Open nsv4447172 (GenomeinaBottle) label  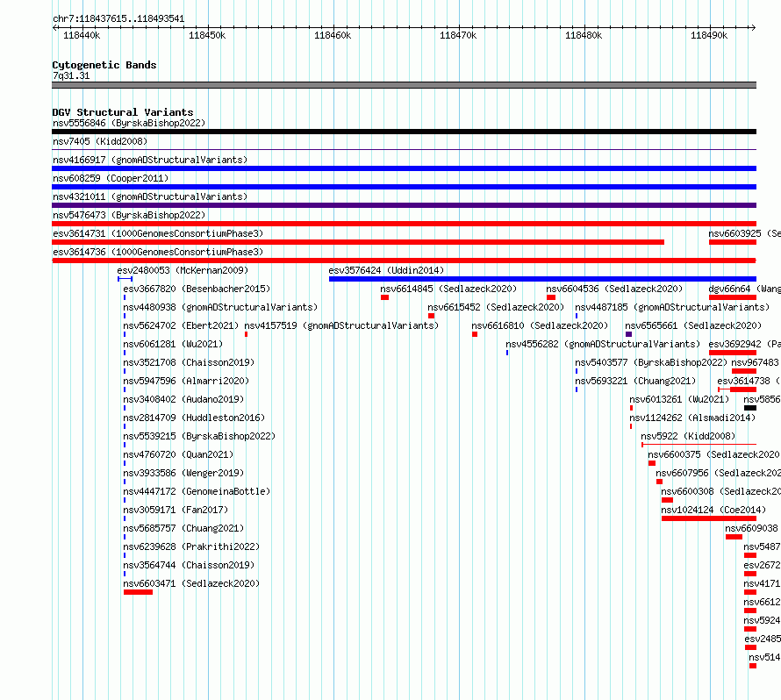197,491
